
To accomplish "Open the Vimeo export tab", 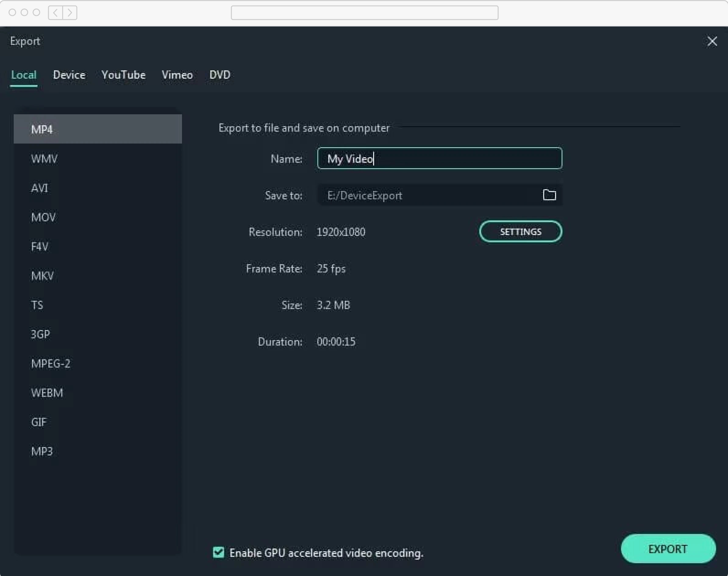I will click(x=177, y=75).
